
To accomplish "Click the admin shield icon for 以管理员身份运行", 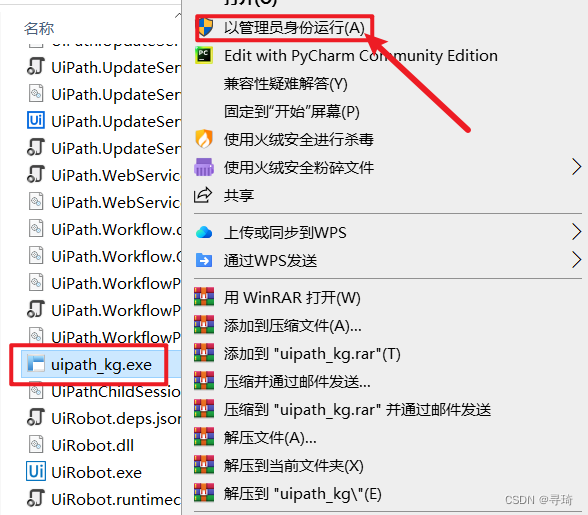I will pyautogui.click(x=205, y=28).
